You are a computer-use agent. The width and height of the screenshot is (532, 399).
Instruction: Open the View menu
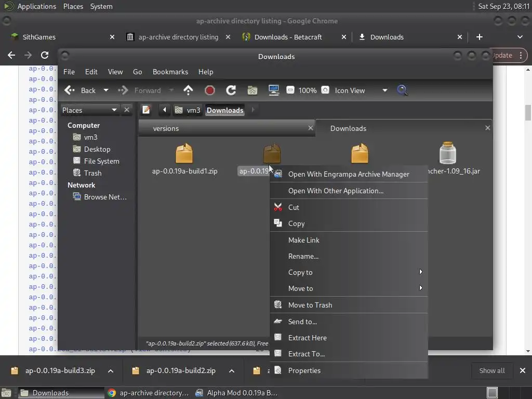[115, 72]
